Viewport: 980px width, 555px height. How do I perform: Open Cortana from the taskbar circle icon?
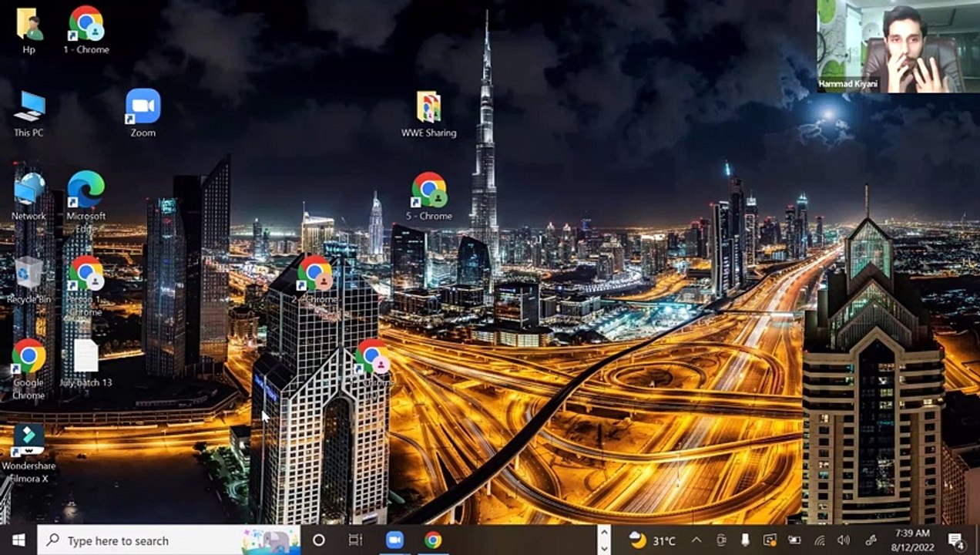[318, 540]
